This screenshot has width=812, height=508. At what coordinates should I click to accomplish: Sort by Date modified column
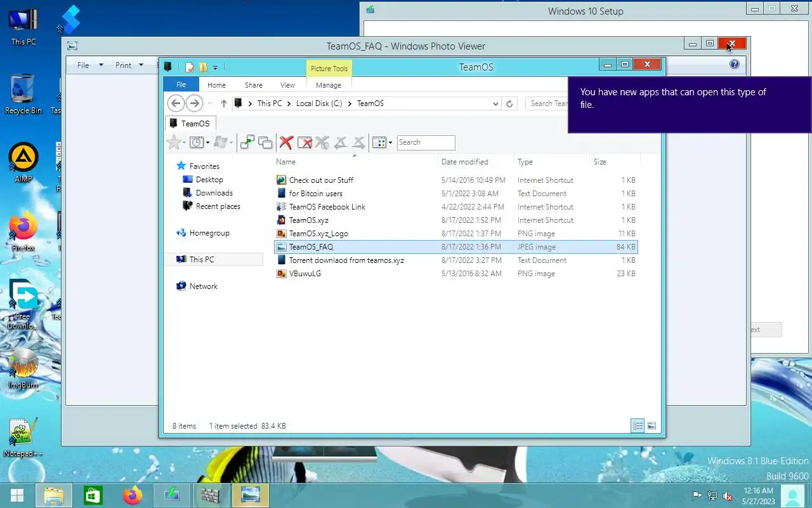pos(476,162)
